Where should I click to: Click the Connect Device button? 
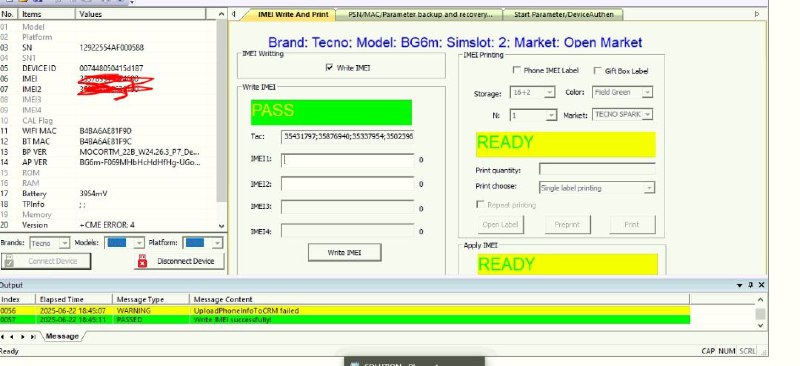click(46, 261)
